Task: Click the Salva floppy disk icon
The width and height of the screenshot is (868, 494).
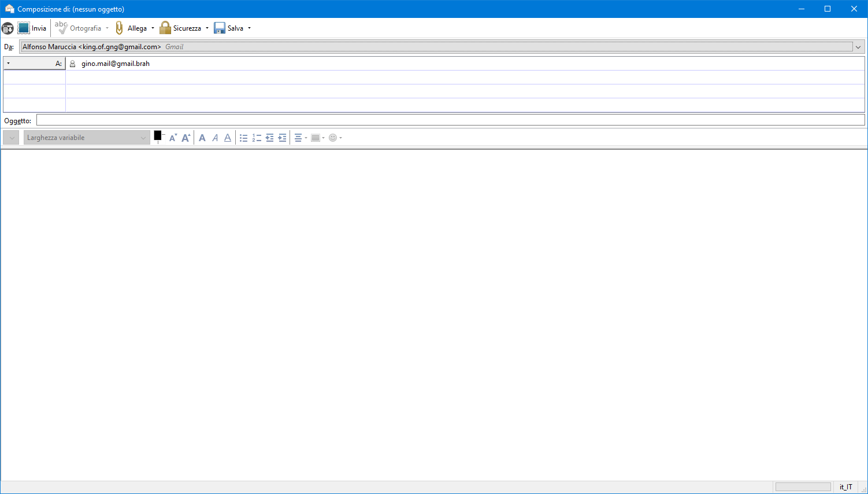Action: (220, 28)
